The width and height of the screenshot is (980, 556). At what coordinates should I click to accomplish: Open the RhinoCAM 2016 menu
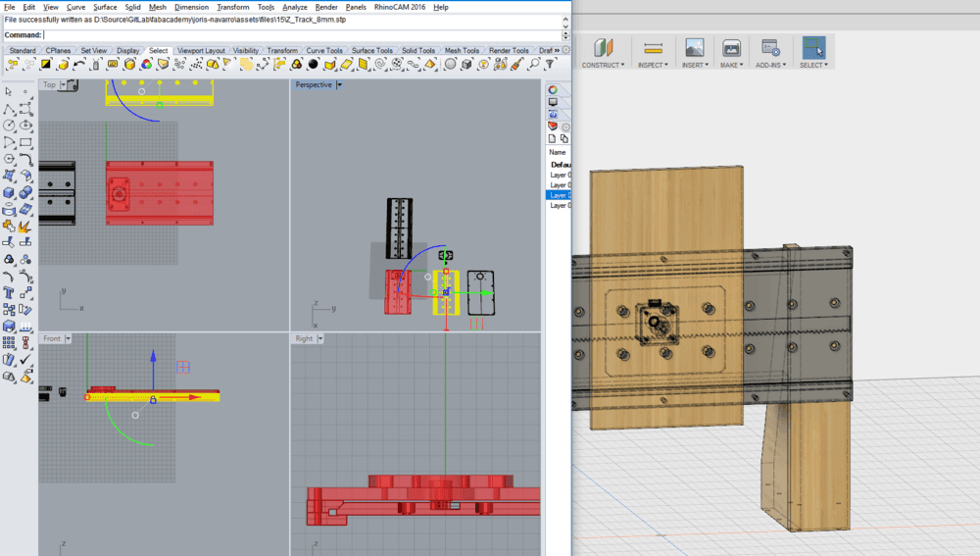point(400,7)
